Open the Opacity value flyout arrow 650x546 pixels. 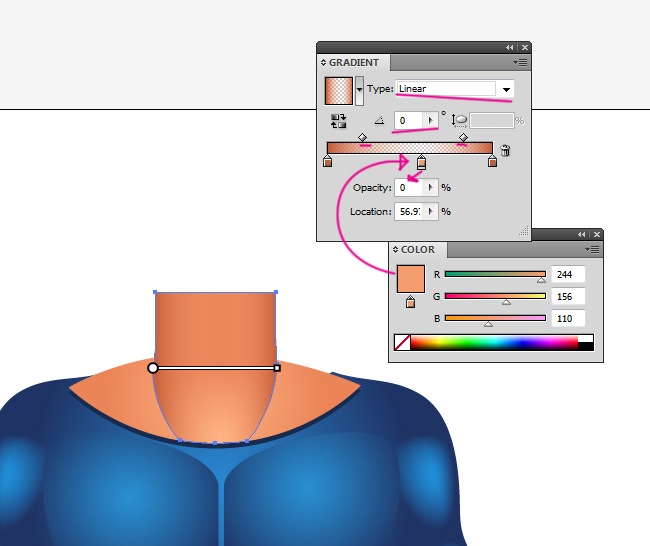(x=431, y=187)
